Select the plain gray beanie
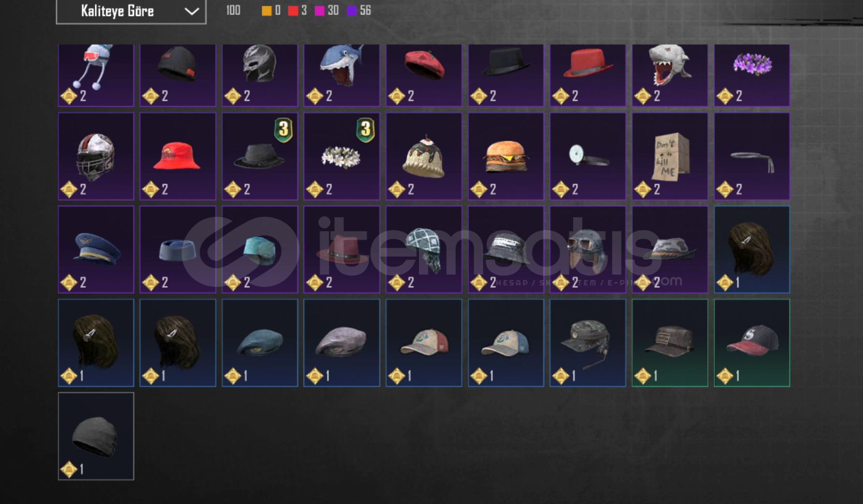Image resolution: width=863 pixels, height=504 pixels. coord(96,436)
